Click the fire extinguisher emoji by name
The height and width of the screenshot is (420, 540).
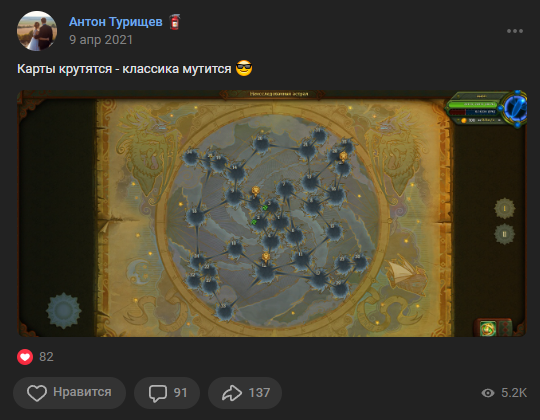[x=175, y=22]
